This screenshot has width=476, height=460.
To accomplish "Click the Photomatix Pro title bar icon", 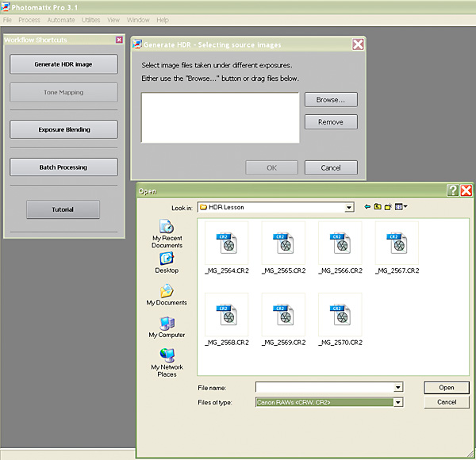I will pos(6,6).
